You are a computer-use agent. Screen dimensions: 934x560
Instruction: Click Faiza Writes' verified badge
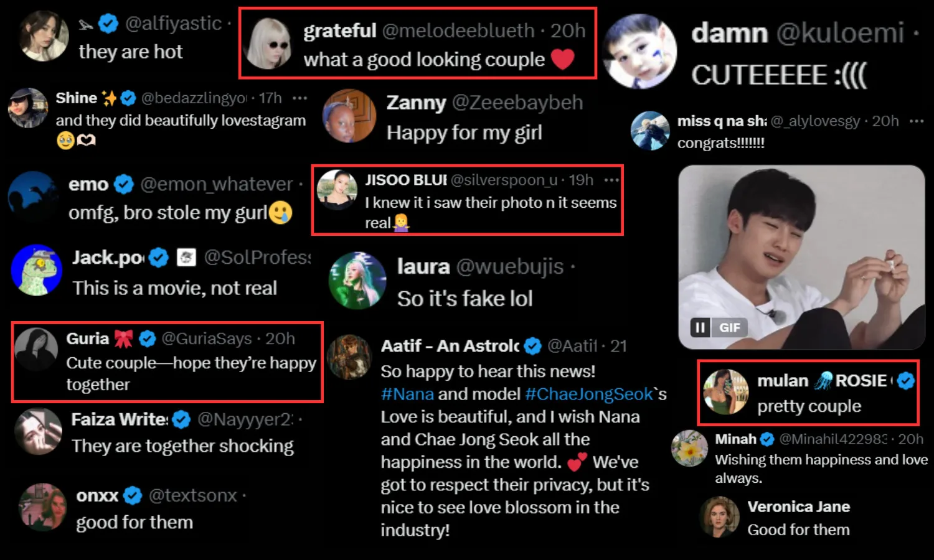click(x=181, y=420)
